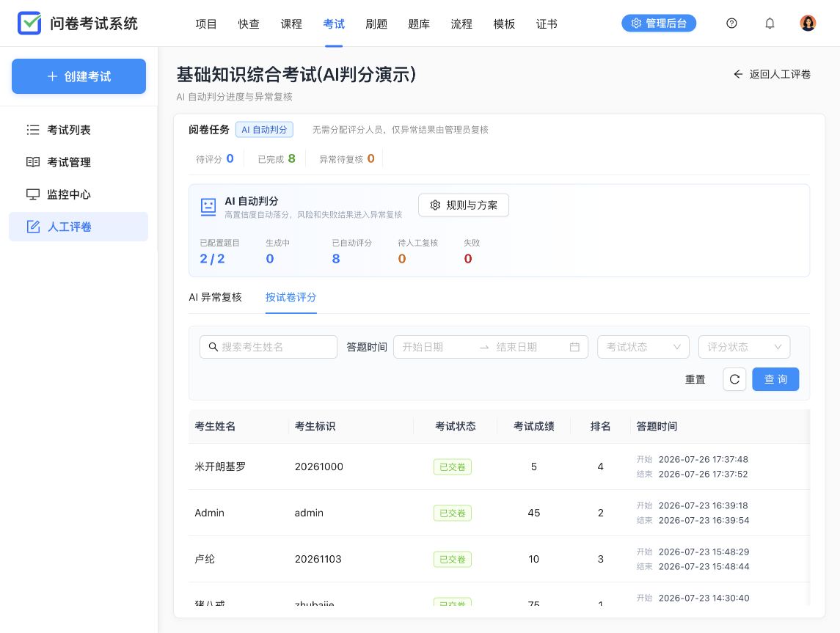This screenshot has height=633, width=840.
Task: Click the 考生姓名 column header
Action: pos(215,426)
